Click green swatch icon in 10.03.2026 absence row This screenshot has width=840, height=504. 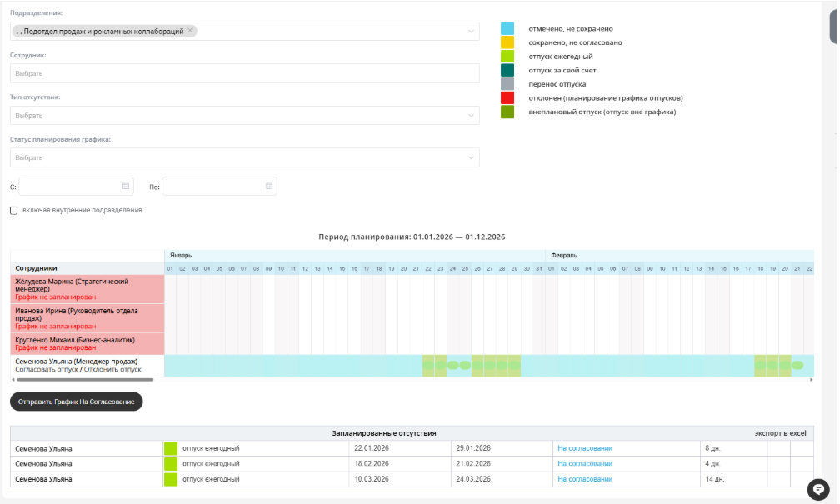click(172, 479)
